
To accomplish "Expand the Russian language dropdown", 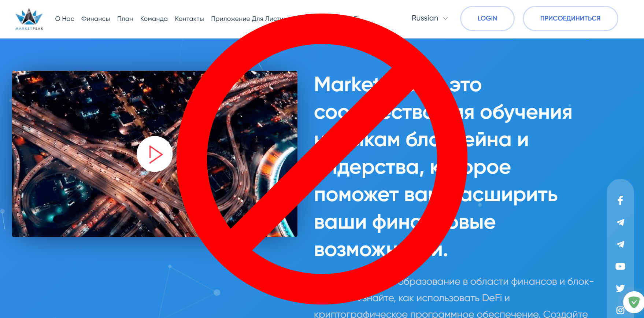I will pyautogui.click(x=430, y=18).
